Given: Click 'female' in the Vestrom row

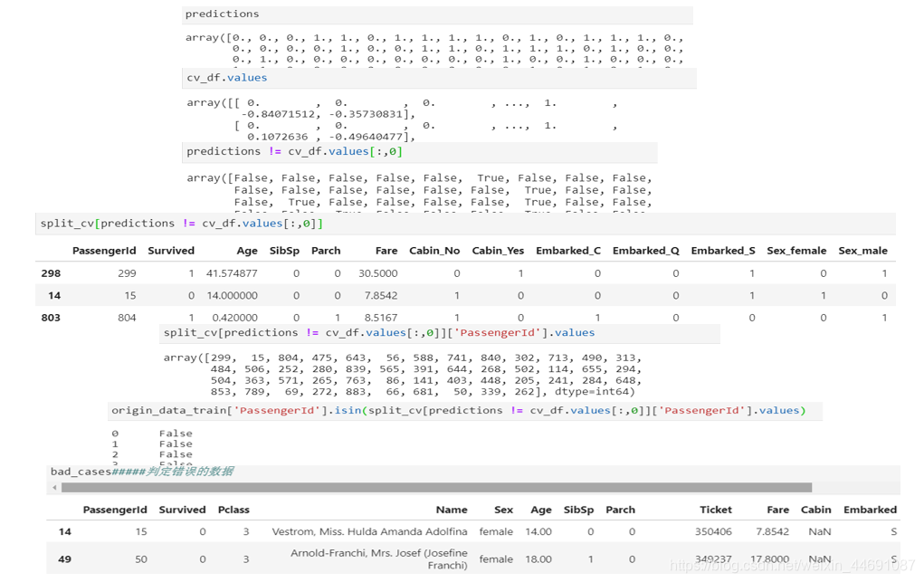Looking at the screenshot, I should pyautogui.click(x=496, y=532).
